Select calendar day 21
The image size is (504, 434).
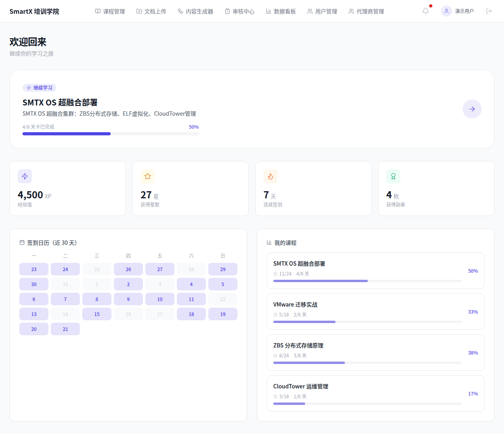[65, 329]
